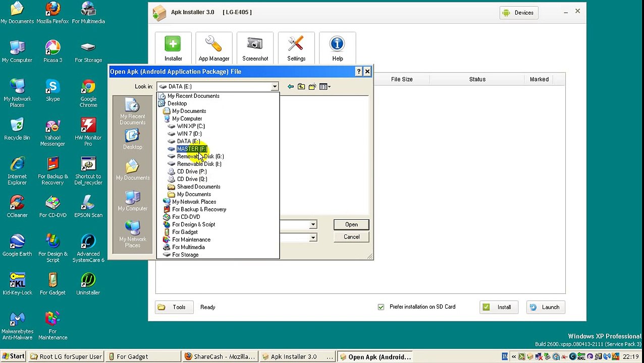Expand the Files of type dropdown arrow
Viewport: 644px width, 363px height.
coord(313,237)
